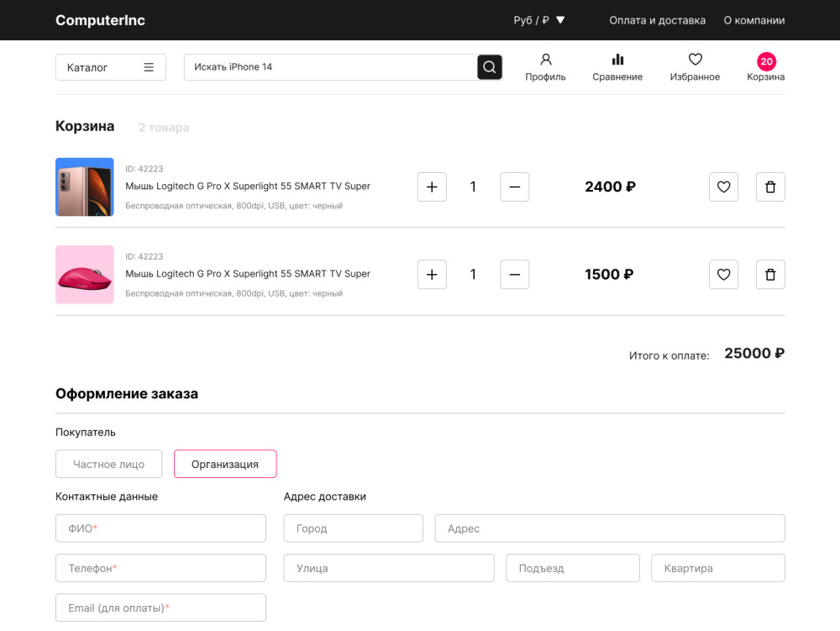Image resolution: width=840 pixels, height=631 pixels.
Task: Focus the Подъезд input field
Action: point(573,568)
